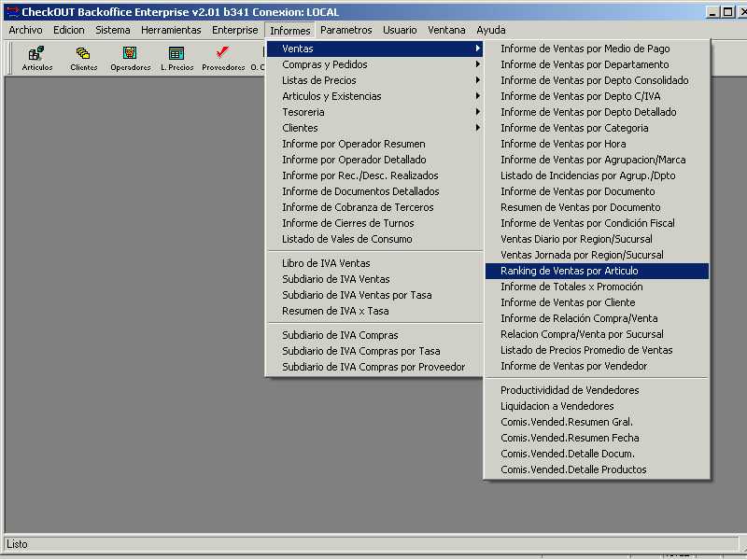The image size is (747, 560).
Task: Open the Parametros menu
Action: click(345, 30)
